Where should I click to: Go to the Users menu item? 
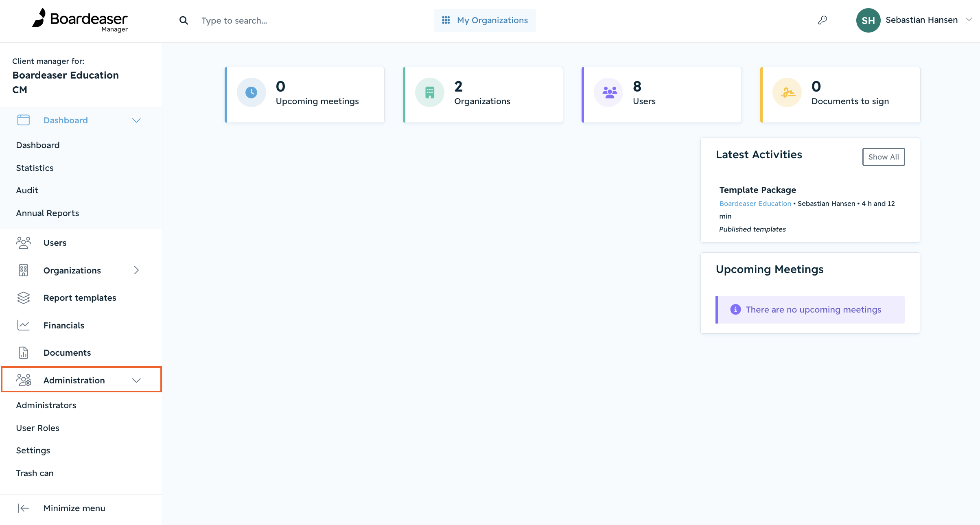click(55, 243)
